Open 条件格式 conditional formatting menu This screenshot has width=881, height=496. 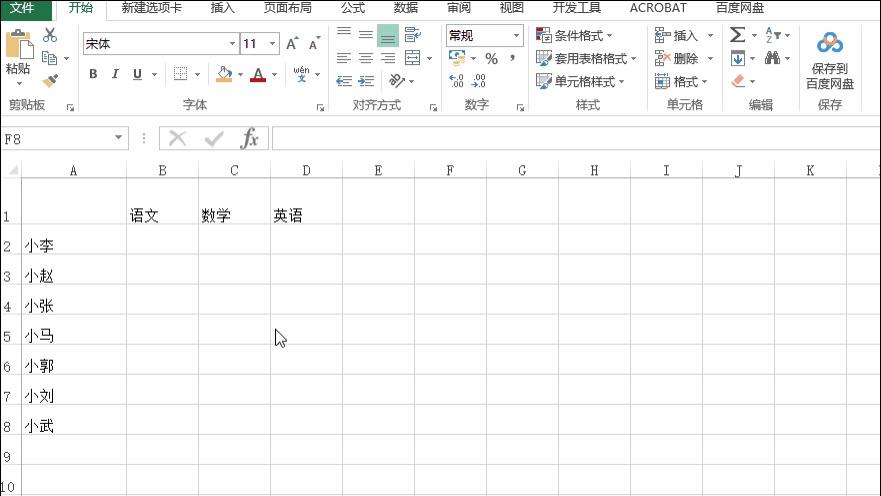(x=574, y=35)
